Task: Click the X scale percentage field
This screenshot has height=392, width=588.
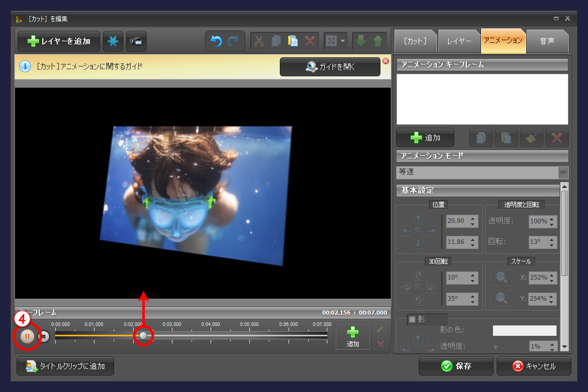Action: pyautogui.click(x=538, y=277)
